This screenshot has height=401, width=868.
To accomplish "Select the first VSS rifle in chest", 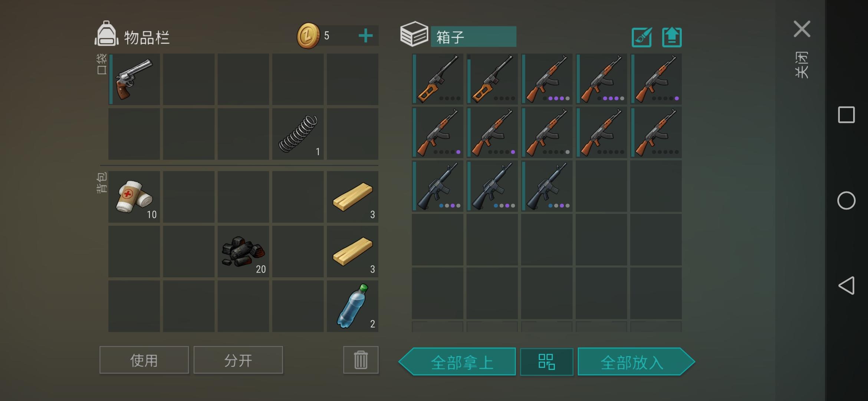I will coord(438,79).
